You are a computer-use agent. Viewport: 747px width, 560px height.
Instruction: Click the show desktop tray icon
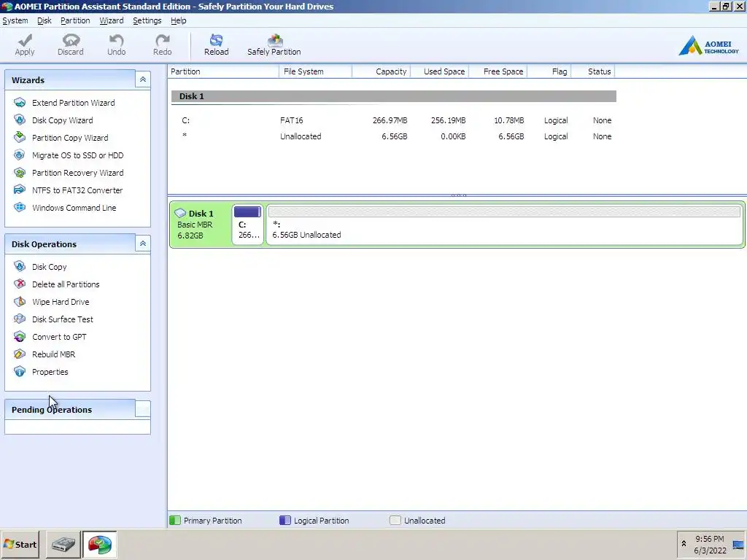coord(738,545)
